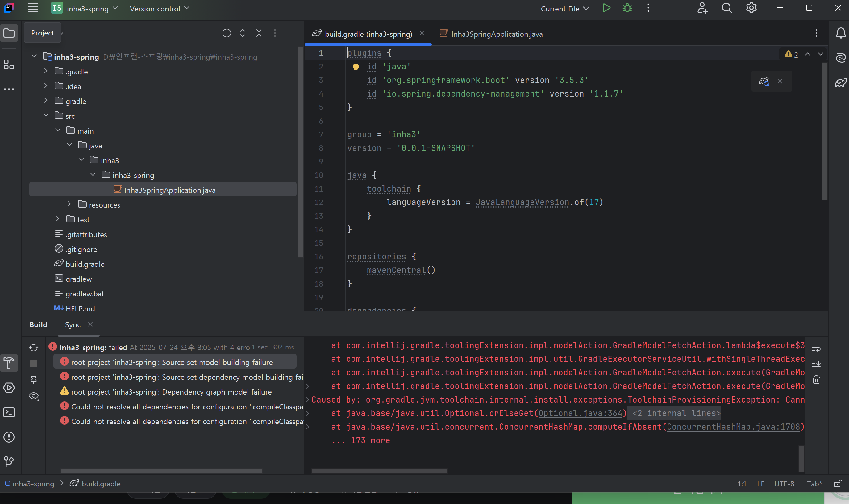
Task: Open Current File run configuration dropdown
Action: [x=565, y=9]
